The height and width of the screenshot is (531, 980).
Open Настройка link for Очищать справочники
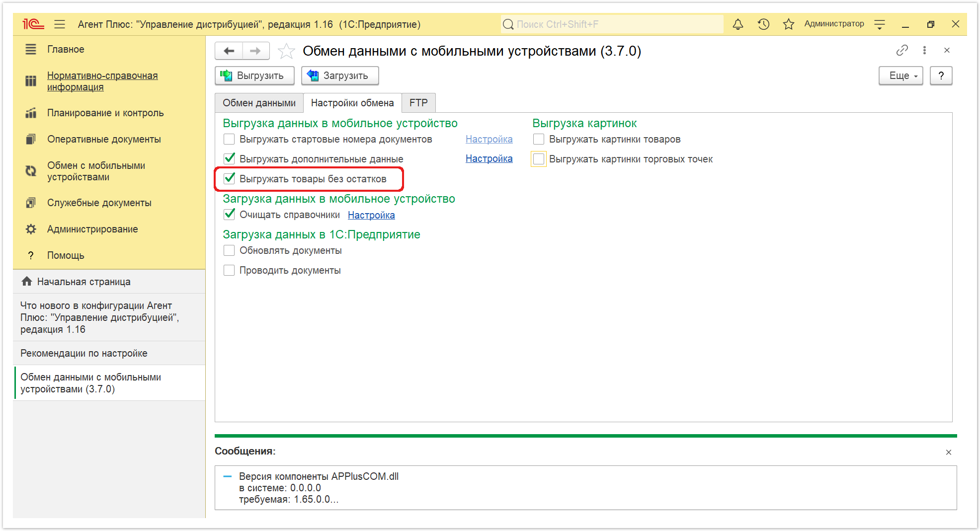click(x=371, y=215)
